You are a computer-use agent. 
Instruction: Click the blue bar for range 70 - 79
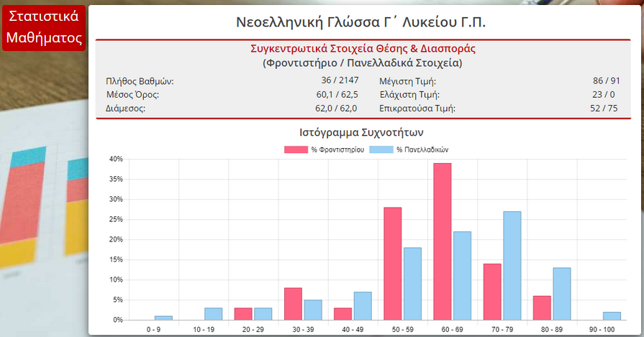click(x=512, y=265)
